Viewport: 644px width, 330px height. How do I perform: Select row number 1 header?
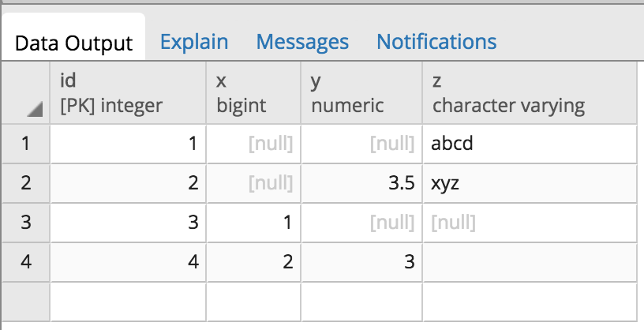pyautogui.click(x=25, y=144)
